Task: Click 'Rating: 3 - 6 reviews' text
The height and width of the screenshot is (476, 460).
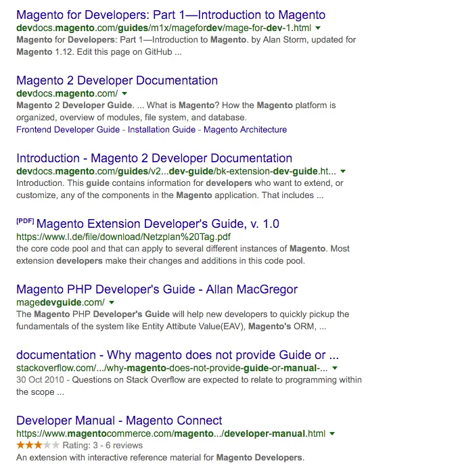Action: pos(103,446)
